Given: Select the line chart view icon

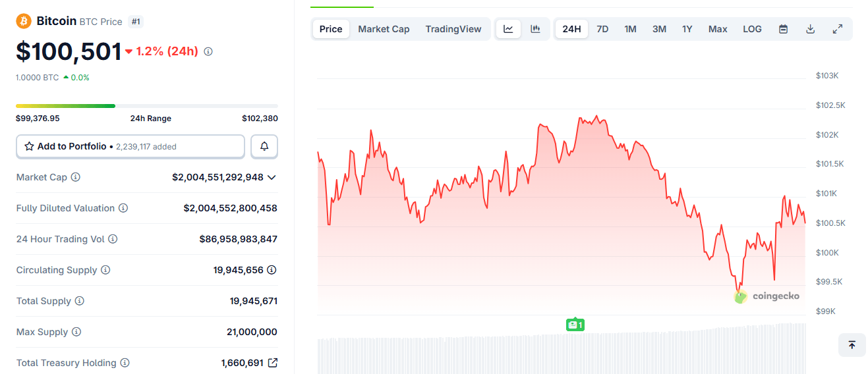Looking at the screenshot, I should [x=508, y=29].
